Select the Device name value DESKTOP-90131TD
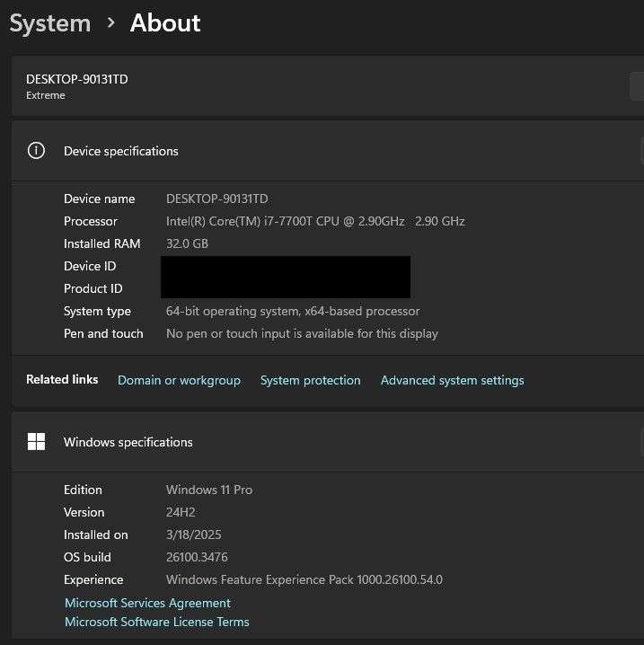The image size is (644, 645). [217, 199]
